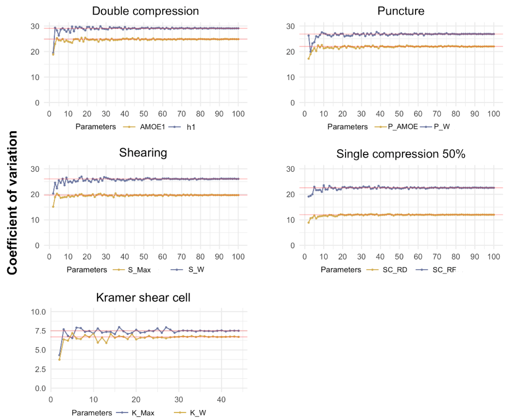
Task: Click the Coefficient of variation axis label
Action: click(12, 203)
